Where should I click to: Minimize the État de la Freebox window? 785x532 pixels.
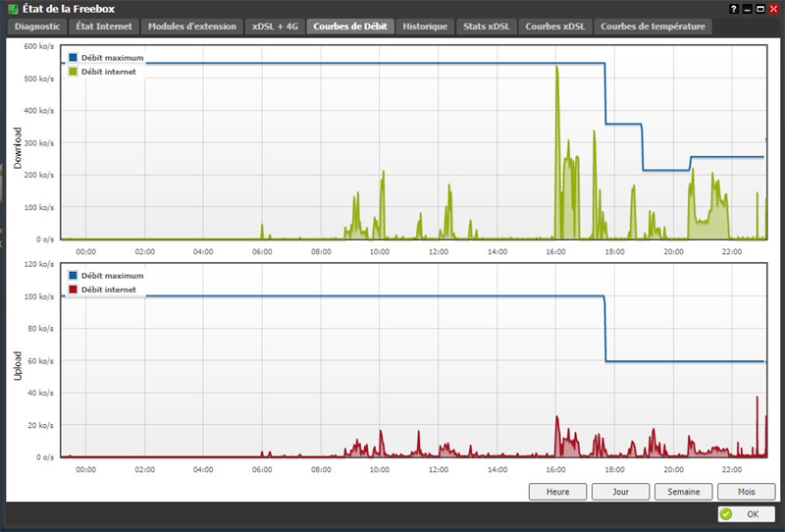[x=748, y=8]
